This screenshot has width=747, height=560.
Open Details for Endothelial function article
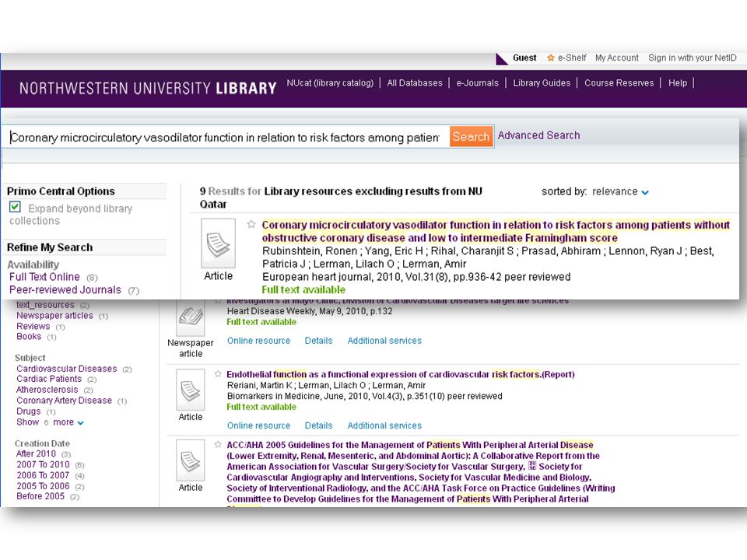point(319,425)
